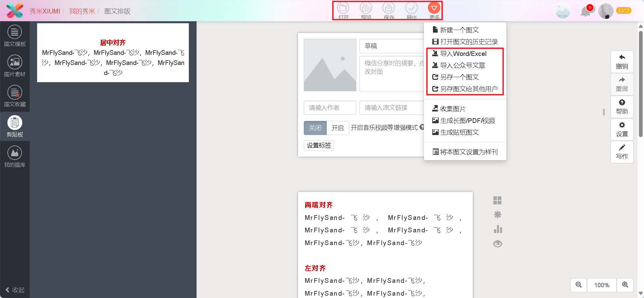Open the 图片素材 image materials panel
The image size is (644, 298).
pyautogui.click(x=15, y=66)
